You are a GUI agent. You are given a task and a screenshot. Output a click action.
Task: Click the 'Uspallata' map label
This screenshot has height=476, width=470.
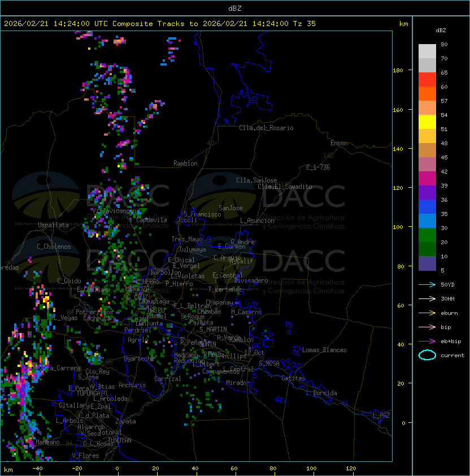[53, 225]
